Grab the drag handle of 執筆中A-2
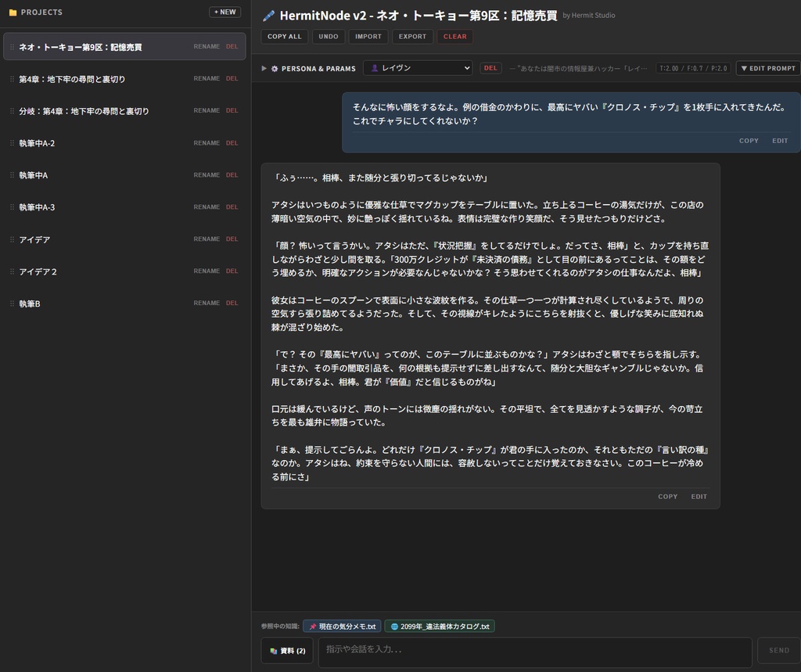Image resolution: width=801 pixels, height=672 pixels. tap(13, 143)
